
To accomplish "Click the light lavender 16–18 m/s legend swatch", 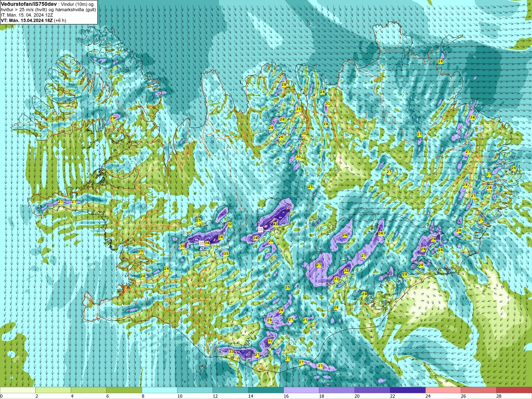I will [x=301, y=390].
